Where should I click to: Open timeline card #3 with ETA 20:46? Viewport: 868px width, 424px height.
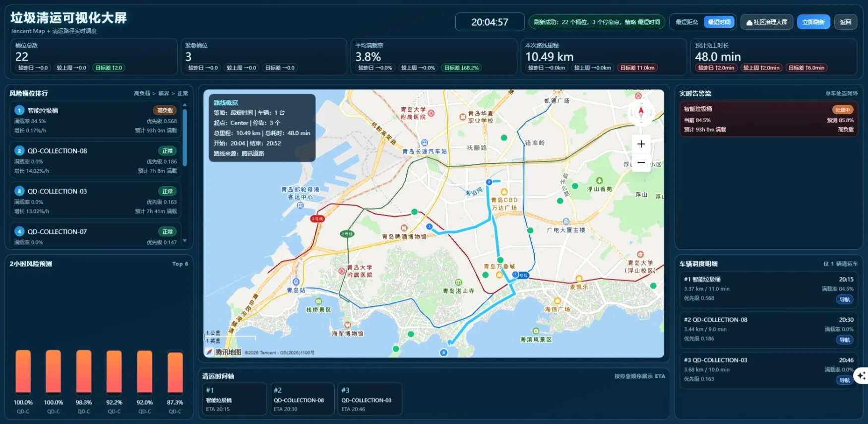[369, 399]
